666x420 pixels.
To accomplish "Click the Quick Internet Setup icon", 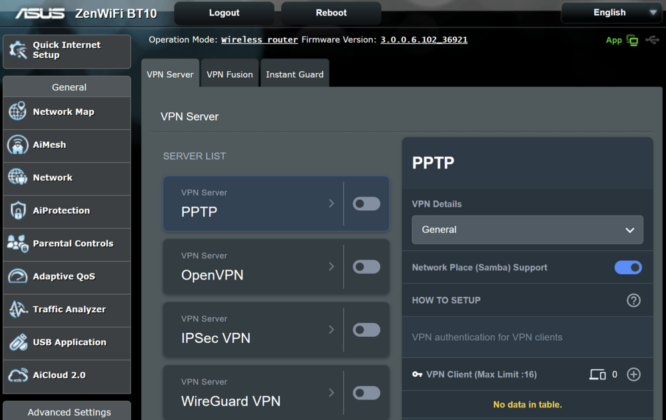I will 18,50.
